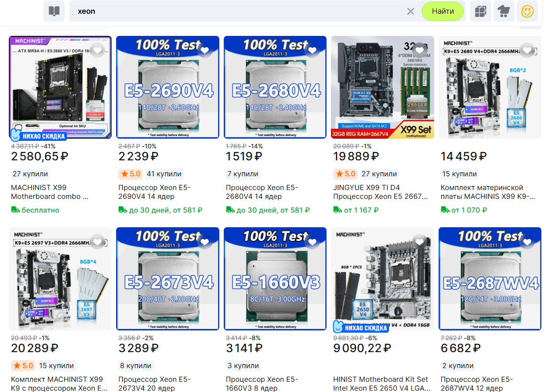Open the catalog book icon
The width and height of the screenshot is (560, 392).
pos(54,11)
